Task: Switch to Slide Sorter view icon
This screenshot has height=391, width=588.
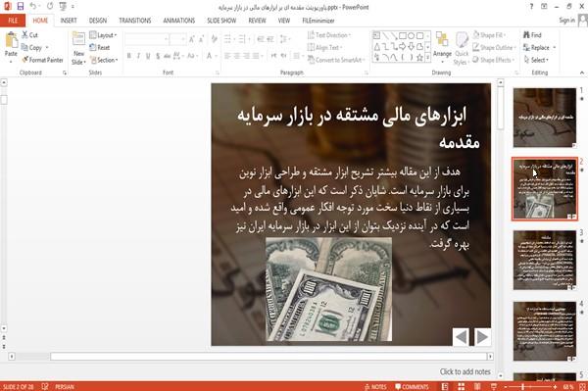Action: (x=461, y=386)
